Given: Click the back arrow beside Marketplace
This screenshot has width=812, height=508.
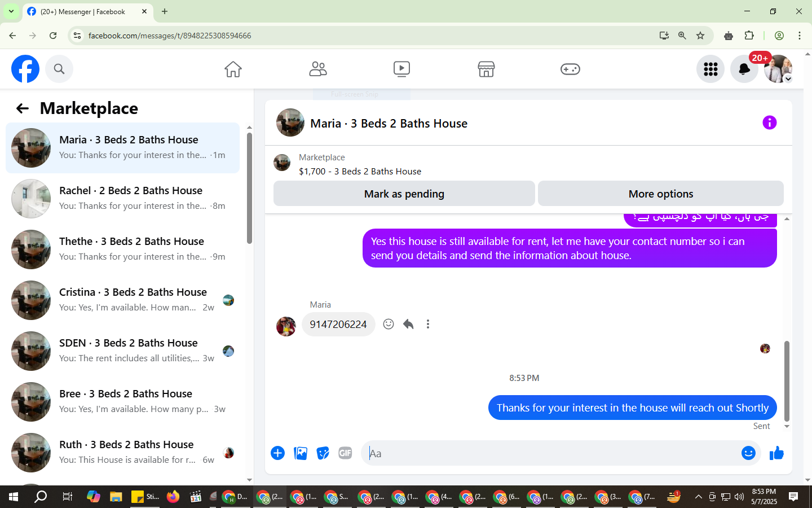Looking at the screenshot, I should (23, 108).
